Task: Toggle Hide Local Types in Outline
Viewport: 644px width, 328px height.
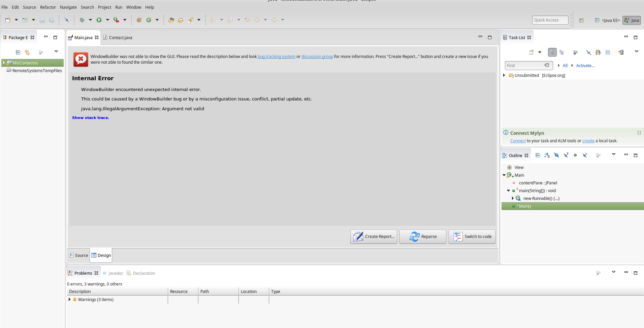Action: (x=585, y=155)
